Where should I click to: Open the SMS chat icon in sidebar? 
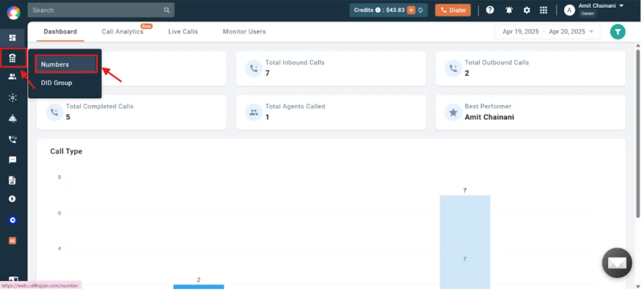click(12, 159)
